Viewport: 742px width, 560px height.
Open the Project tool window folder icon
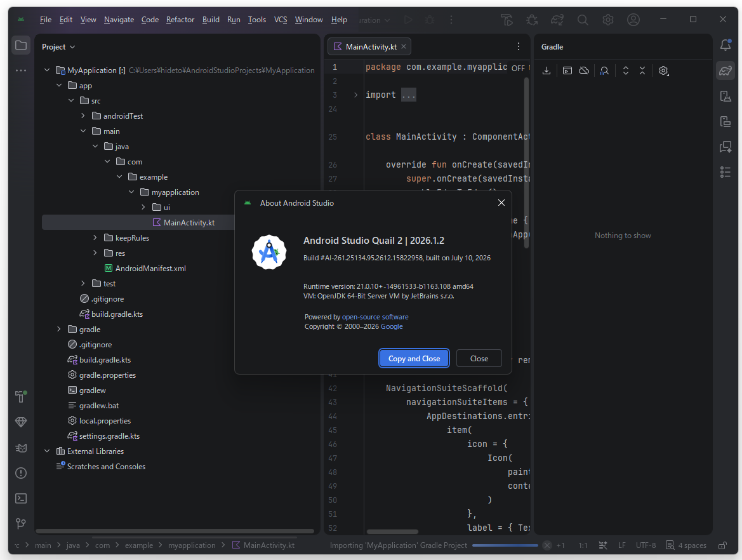tap(21, 46)
